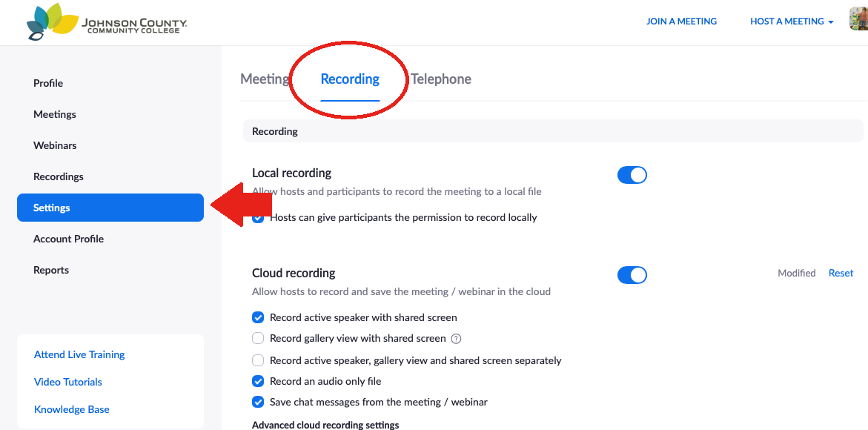The width and height of the screenshot is (868, 430).
Task: Disable the Cloud recording switch
Action: (x=632, y=275)
